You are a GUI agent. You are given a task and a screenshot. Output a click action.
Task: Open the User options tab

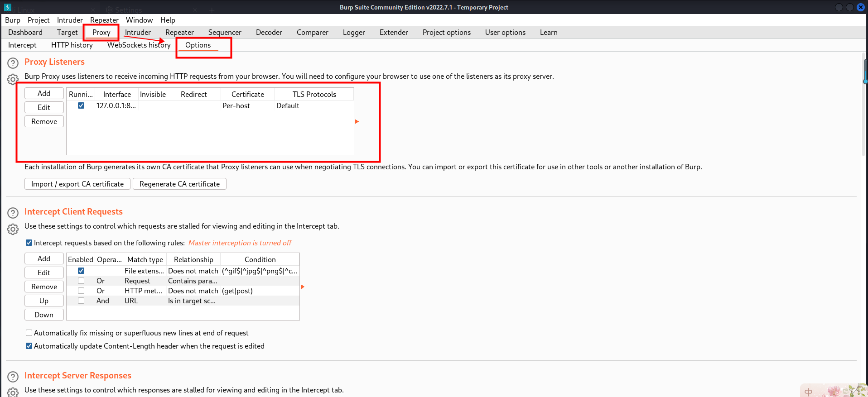(x=505, y=32)
